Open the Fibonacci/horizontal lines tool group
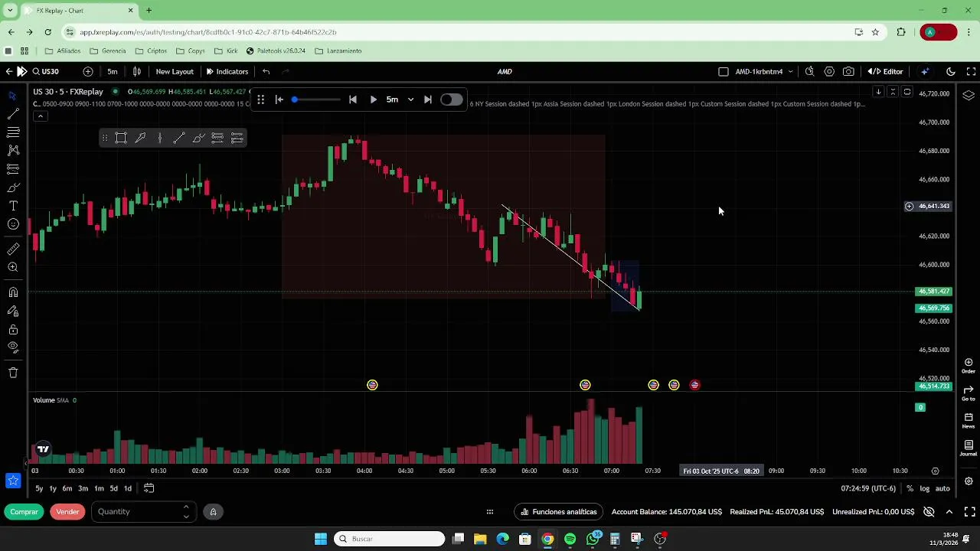The width and height of the screenshot is (980, 551). (13, 132)
